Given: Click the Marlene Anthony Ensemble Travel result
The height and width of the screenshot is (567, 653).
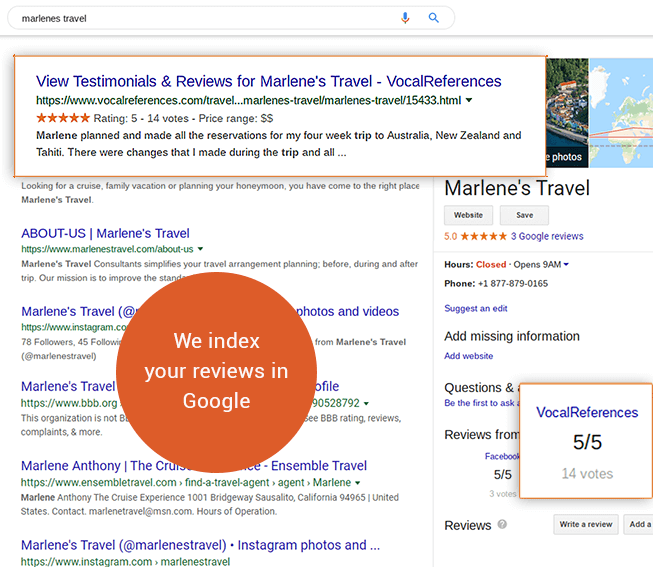Looking at the screenshot, I should (194, 466).
